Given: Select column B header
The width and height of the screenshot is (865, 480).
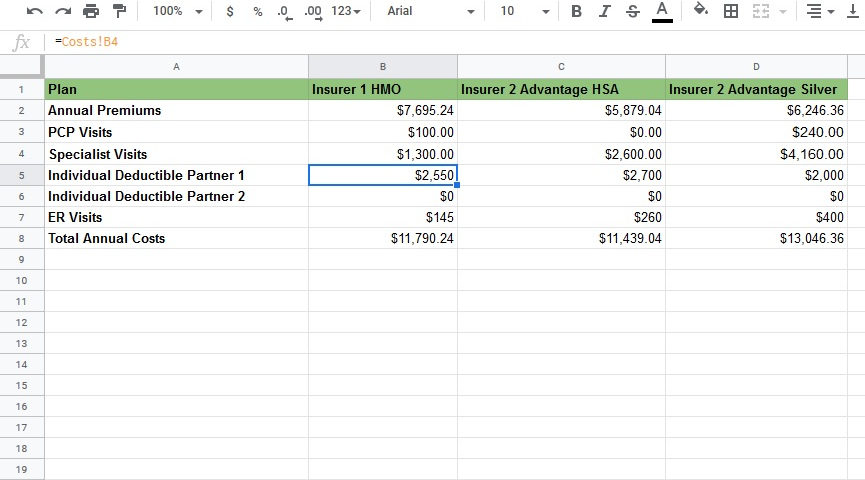Looking at the screenshot, I should tap(383, 67).
